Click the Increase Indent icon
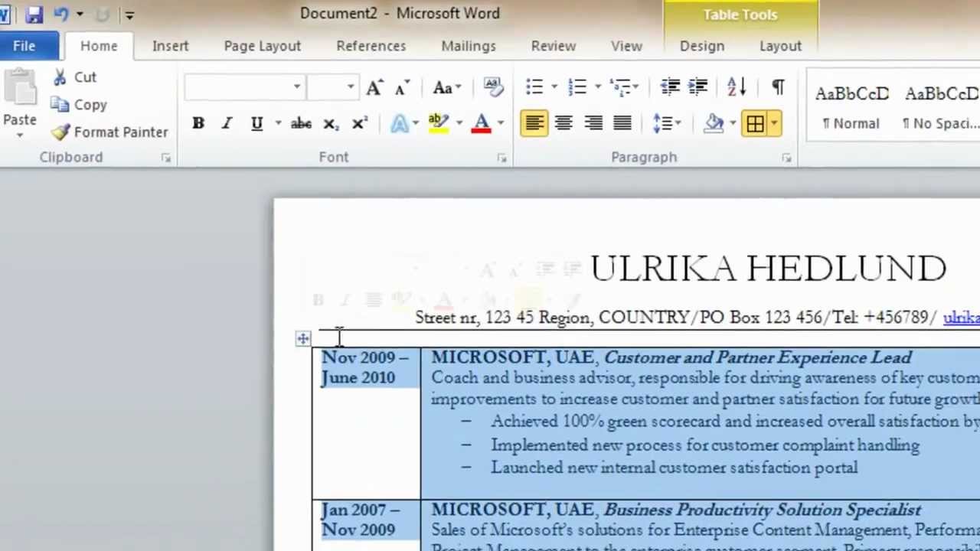Image resolution: width=980 pixels, height=551 pixels. (697, 87)
